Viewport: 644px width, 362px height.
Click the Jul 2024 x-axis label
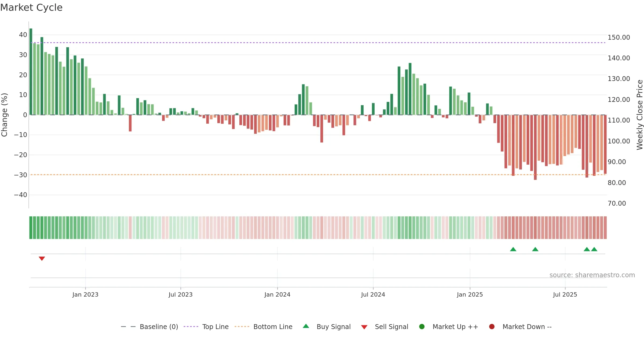point(373,294)
